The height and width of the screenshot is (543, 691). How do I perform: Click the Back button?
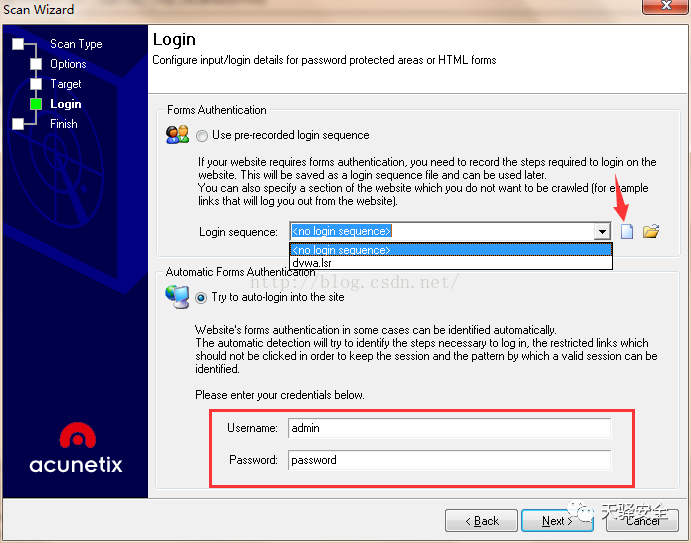(481, 521)
